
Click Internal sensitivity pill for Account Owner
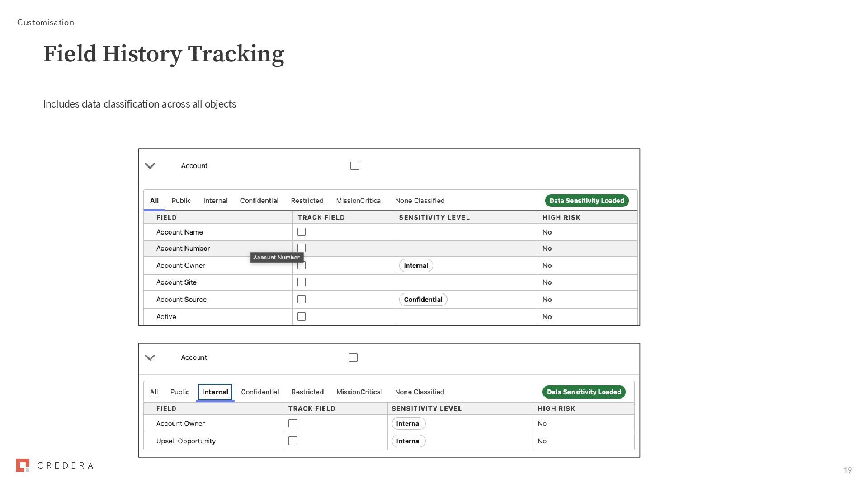point(415,265)
